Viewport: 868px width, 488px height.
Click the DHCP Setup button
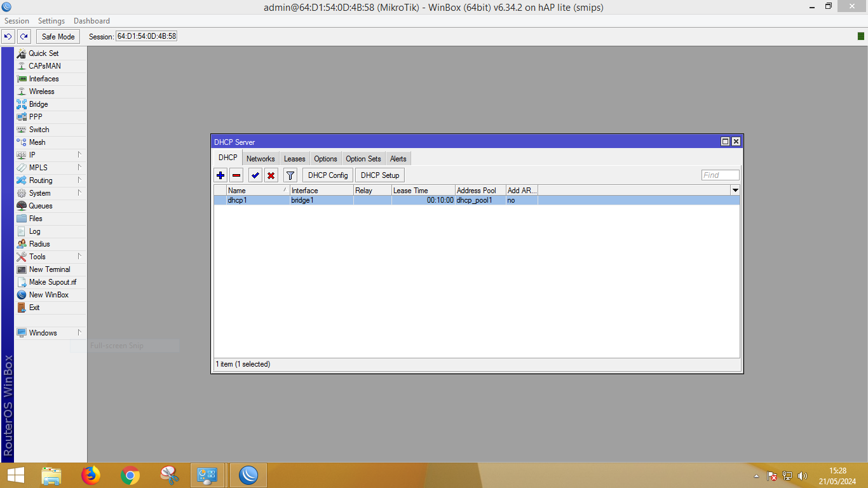coord(380,175)
